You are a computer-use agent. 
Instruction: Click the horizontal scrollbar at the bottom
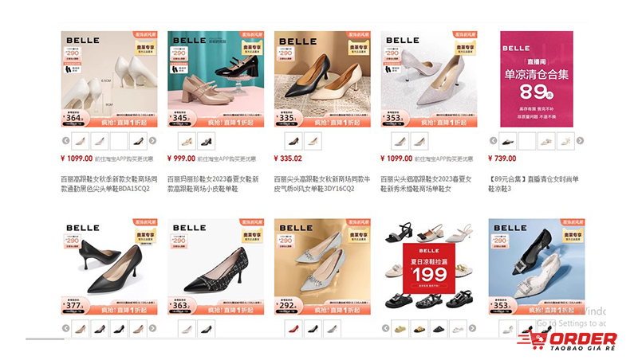click(x=45, y=339)
